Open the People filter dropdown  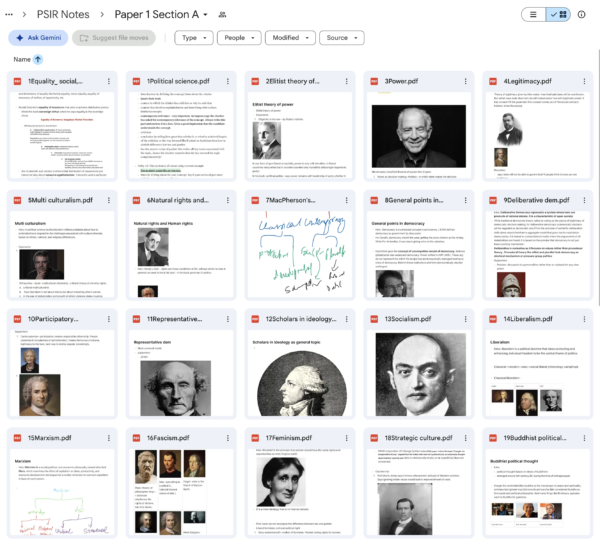pyautogui.click(x=239, y=38)
